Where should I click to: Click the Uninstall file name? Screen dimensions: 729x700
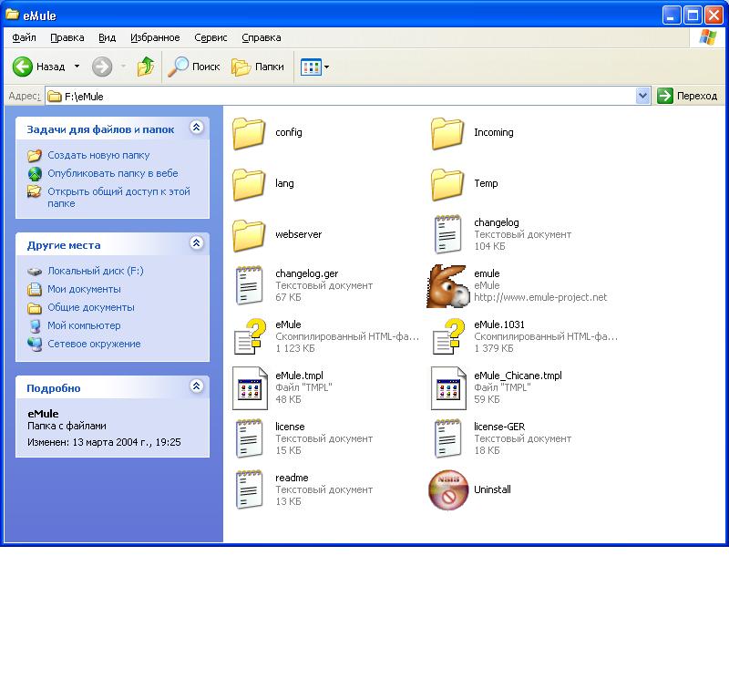point(492,489)
